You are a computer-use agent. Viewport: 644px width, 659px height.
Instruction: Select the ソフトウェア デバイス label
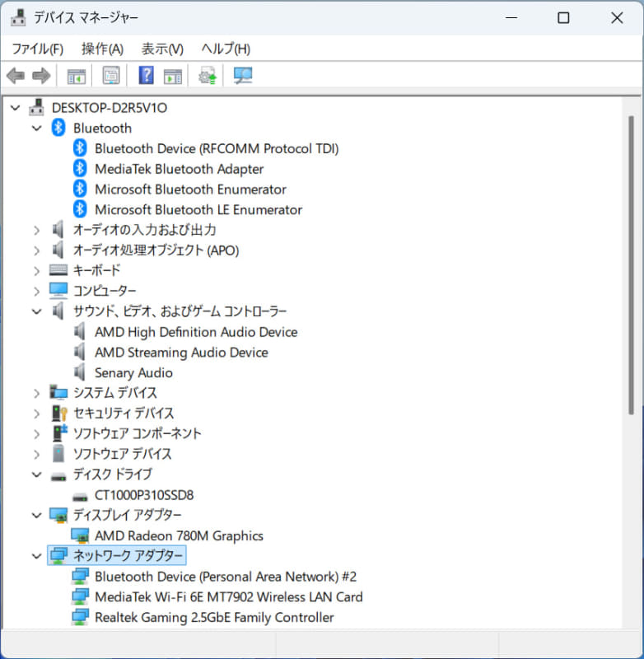tap(122, 454)
